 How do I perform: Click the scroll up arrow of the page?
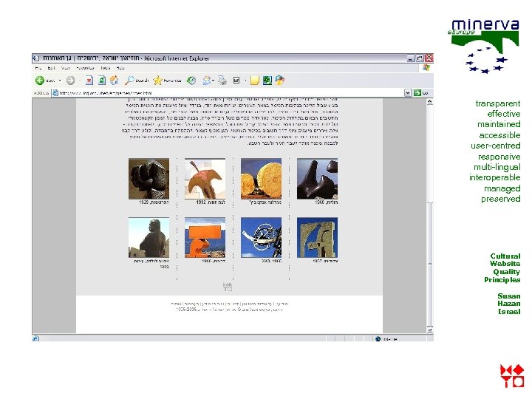coord(430,101)
